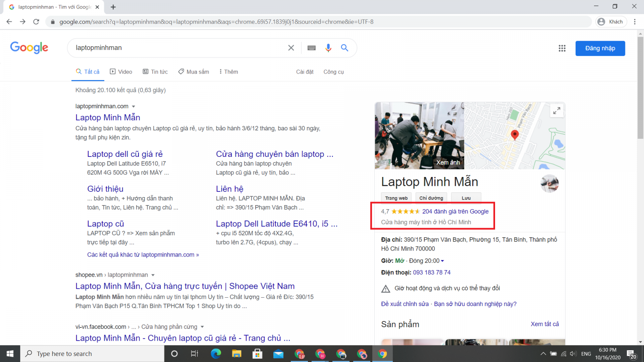This screenshot has height=362, width=644.
Task: Expand options arrow beside the shopee.vn result
Action: (x=153, y=275)
